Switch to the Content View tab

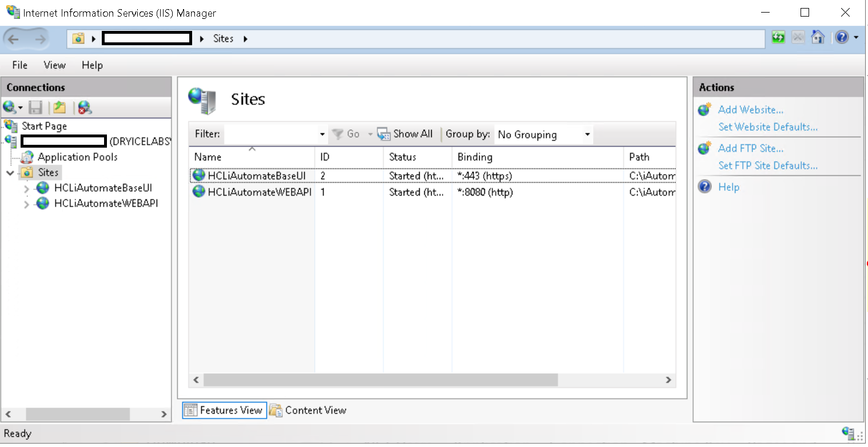point(309,410)
